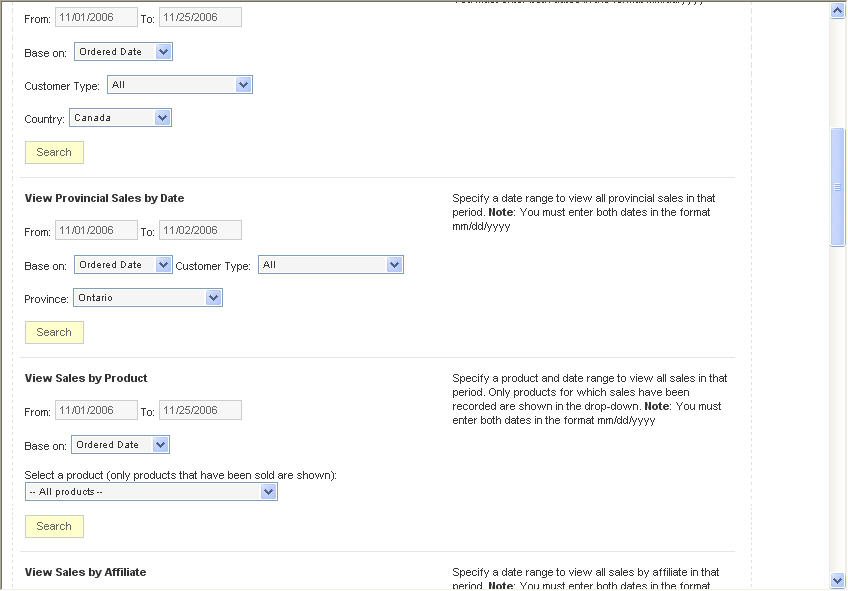Expand the Province dropdown showing Ontario

147,298
